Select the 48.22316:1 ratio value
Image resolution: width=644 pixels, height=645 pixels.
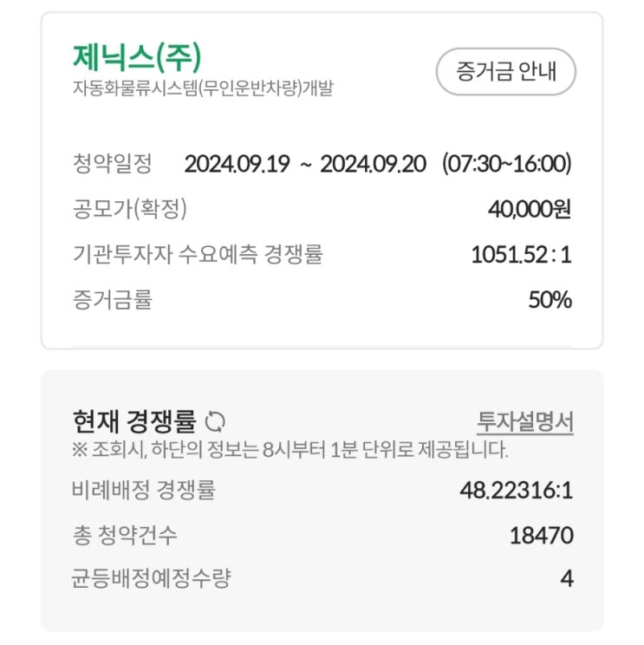[x=517, y=490]
